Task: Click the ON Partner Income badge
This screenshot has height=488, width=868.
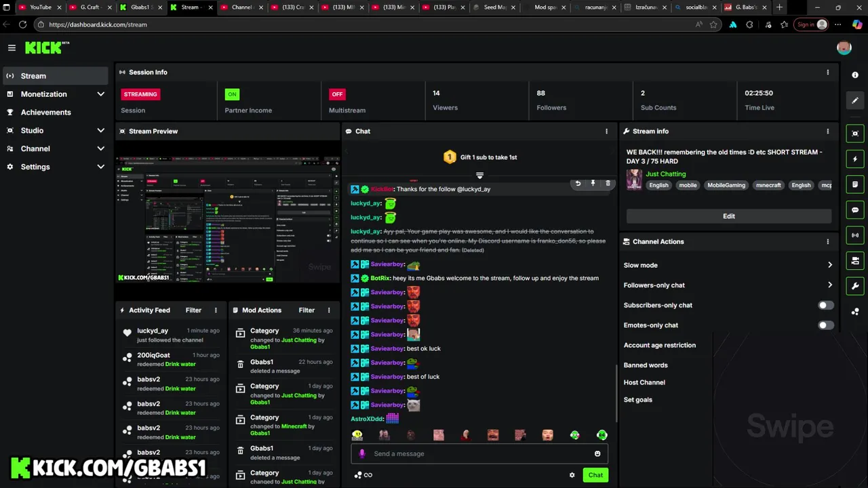Action: point(232,94)
